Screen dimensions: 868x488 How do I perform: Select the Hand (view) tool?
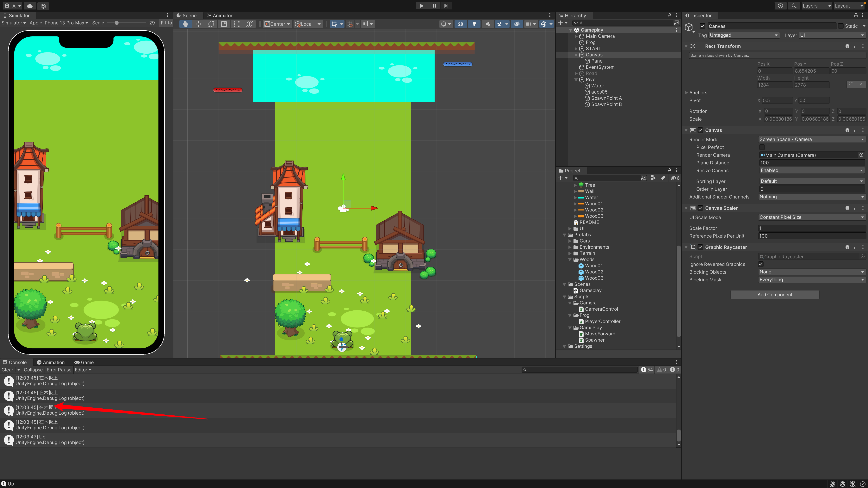186,24
